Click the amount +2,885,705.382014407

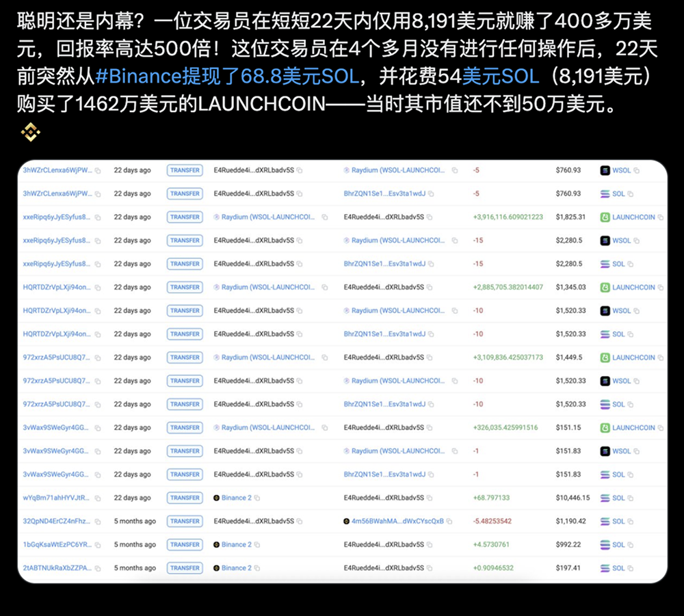point(508,287)
